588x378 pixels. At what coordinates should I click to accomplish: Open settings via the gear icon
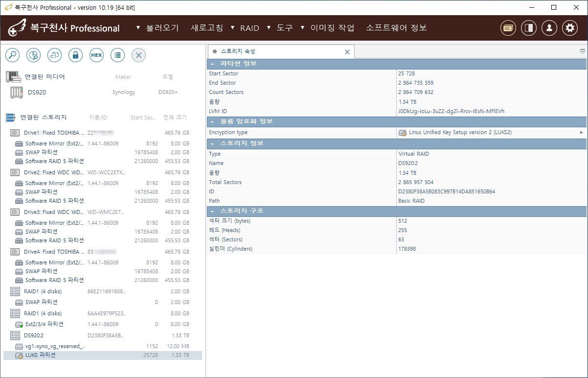[570, 28]
